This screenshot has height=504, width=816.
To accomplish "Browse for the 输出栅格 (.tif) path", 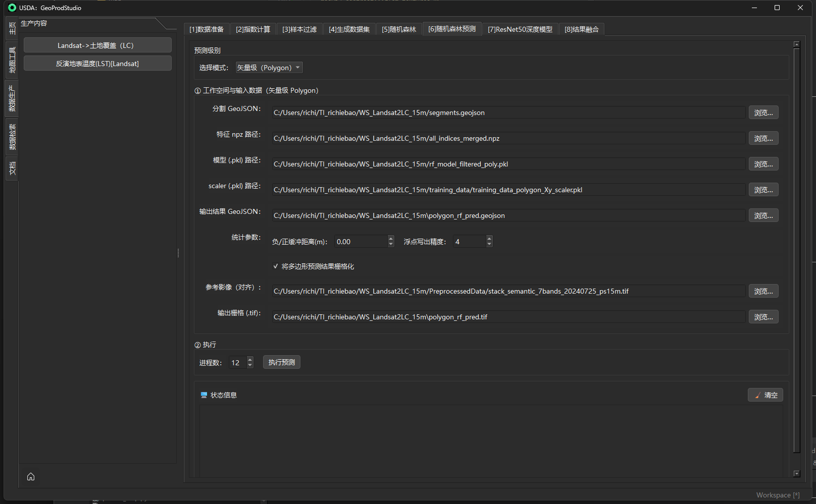I will click(x=763, y=317).
